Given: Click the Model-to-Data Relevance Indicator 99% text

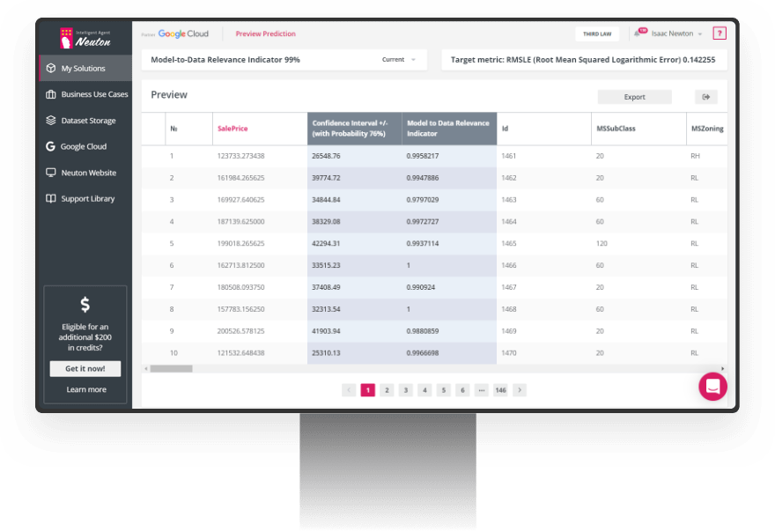Looking at the screenshot, I should 225,60.
